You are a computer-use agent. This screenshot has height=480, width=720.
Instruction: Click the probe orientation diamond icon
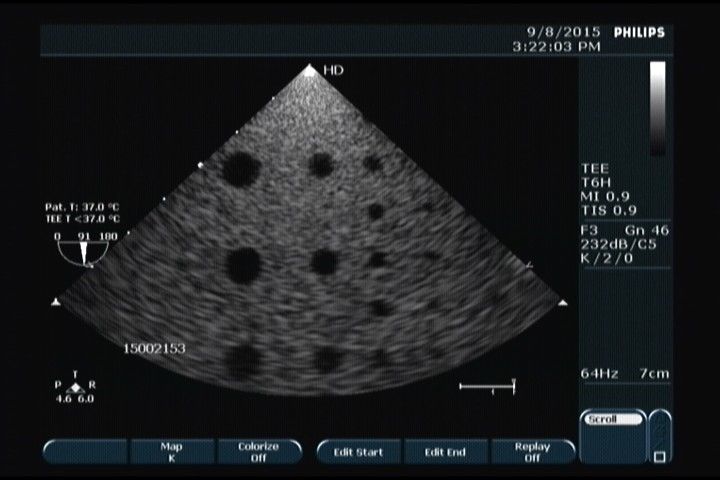[x=76, y=386]
